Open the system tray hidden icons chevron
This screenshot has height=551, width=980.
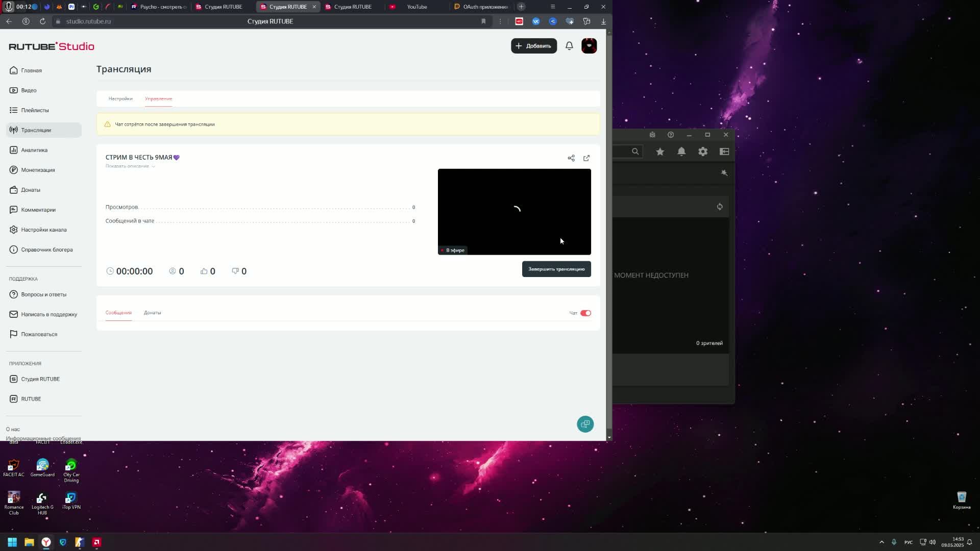point(881,542)
